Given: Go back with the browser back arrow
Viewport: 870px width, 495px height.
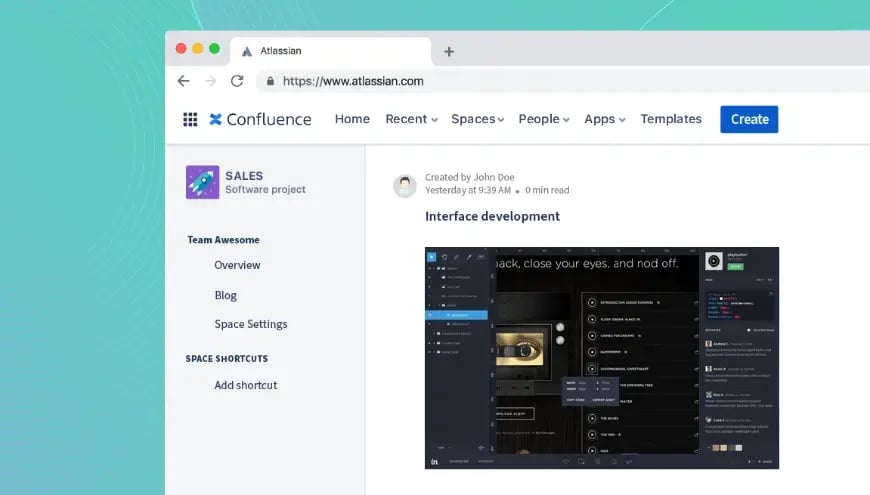Looking at the screenshot, I should pos(184,81).
